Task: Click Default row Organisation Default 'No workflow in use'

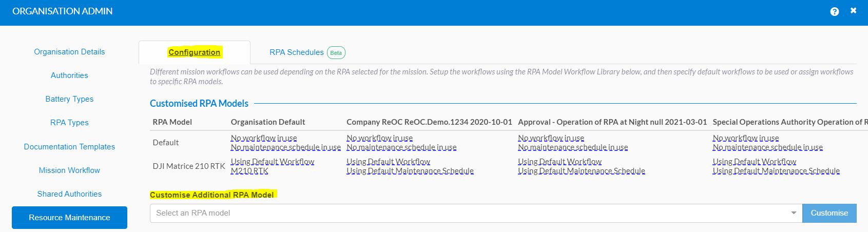Action: click(x=264, y=138)
